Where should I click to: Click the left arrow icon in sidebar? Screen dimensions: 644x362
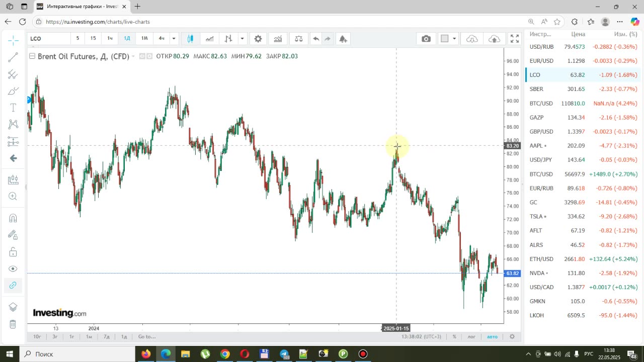13,158
